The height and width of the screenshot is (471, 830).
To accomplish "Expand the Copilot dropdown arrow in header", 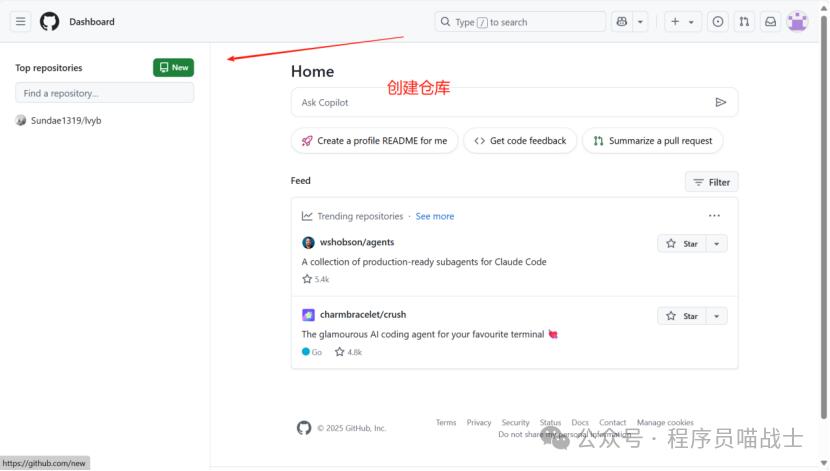I will pyautogui.click(x=640, y=22).
